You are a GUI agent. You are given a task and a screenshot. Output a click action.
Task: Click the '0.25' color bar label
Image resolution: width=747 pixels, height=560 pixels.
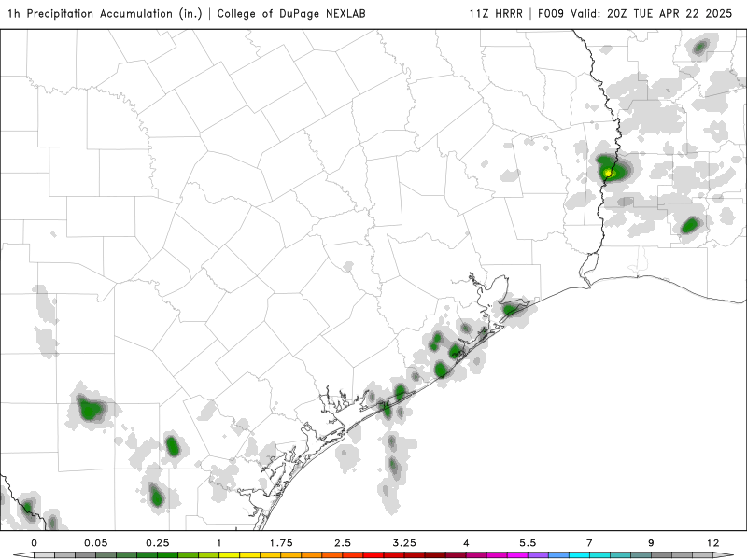tap(158, 543)
